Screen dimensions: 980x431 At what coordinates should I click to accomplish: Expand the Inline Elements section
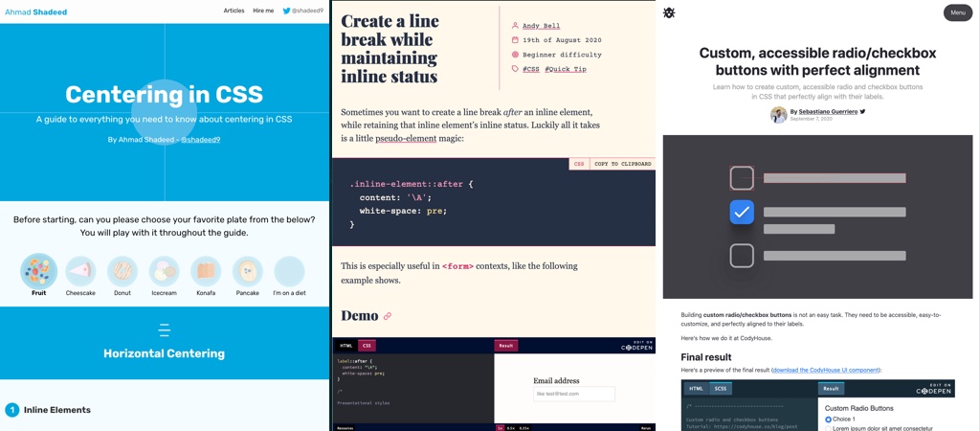[57, 410]
